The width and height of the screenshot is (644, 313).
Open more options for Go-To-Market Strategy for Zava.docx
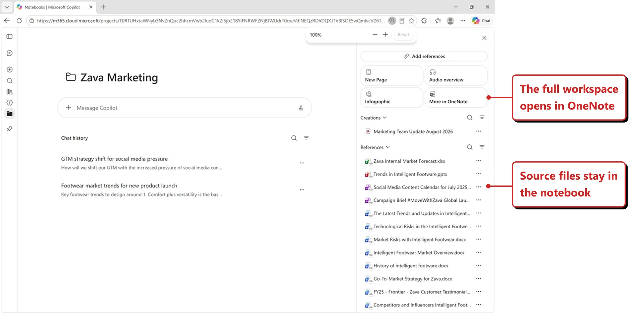tap(479, 278)
